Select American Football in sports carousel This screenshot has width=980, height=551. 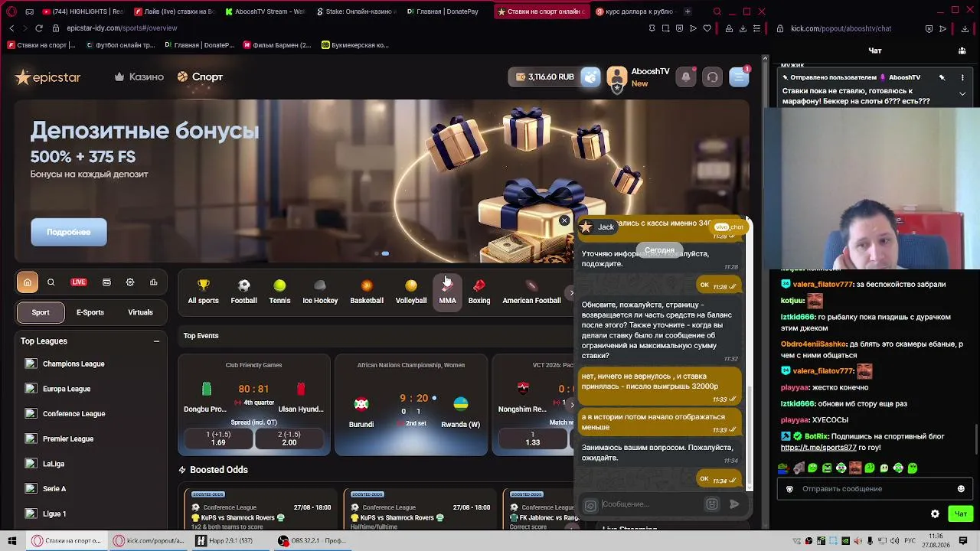[531, 292]
